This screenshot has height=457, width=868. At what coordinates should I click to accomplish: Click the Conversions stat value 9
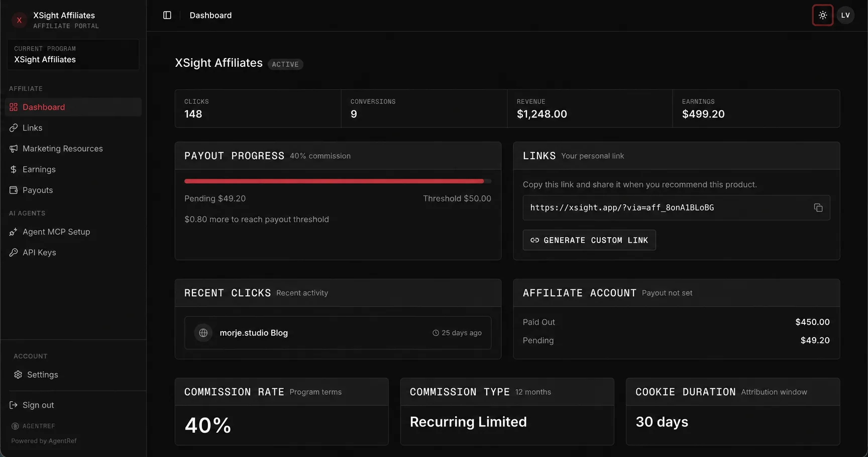click(x=354, y=114)
